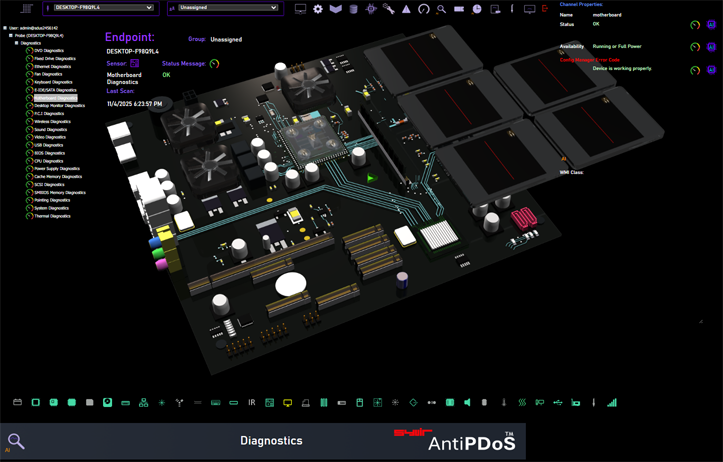Viewport: 723px width, 462px height.
Task: Click the IR sensor icon in bottom bar
Action: (251, 403)
